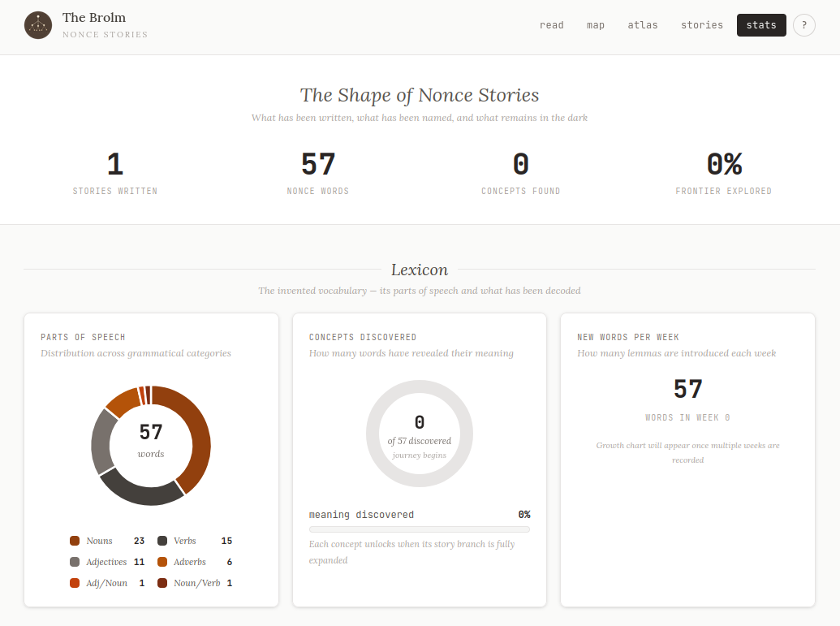The image size is (840, 626).
Task: Click the stories written count
Action: point(115,165)
